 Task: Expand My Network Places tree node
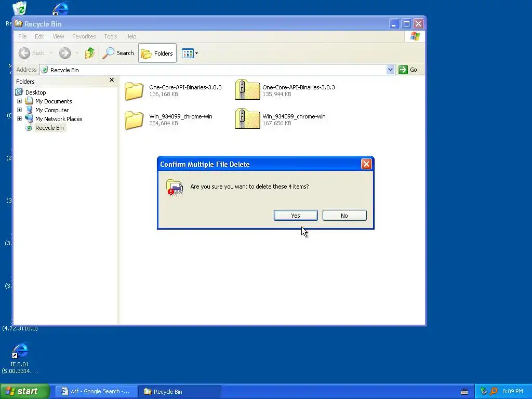19,119
